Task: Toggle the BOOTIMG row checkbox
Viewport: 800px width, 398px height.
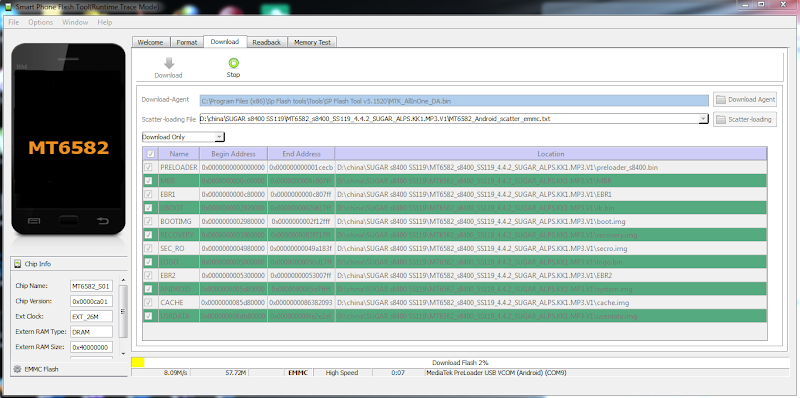Action: [x=148, y=221]
